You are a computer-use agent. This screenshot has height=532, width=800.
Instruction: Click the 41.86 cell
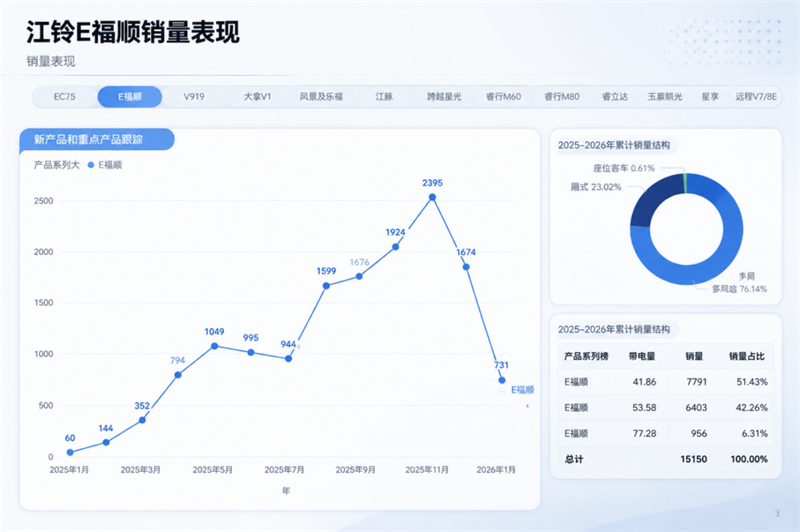click(644, 382)
